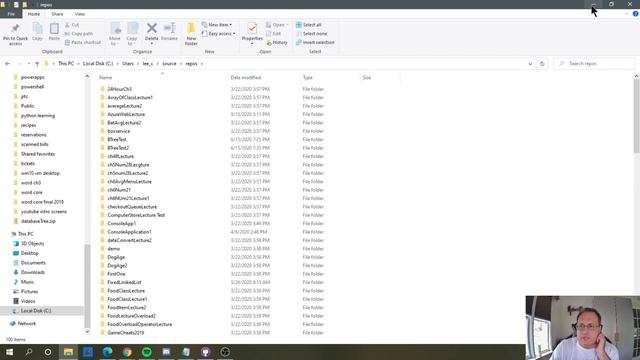Select the GameCheats2019 folder
This screenshot has height=360, width=640.
[x=126, y=333]
